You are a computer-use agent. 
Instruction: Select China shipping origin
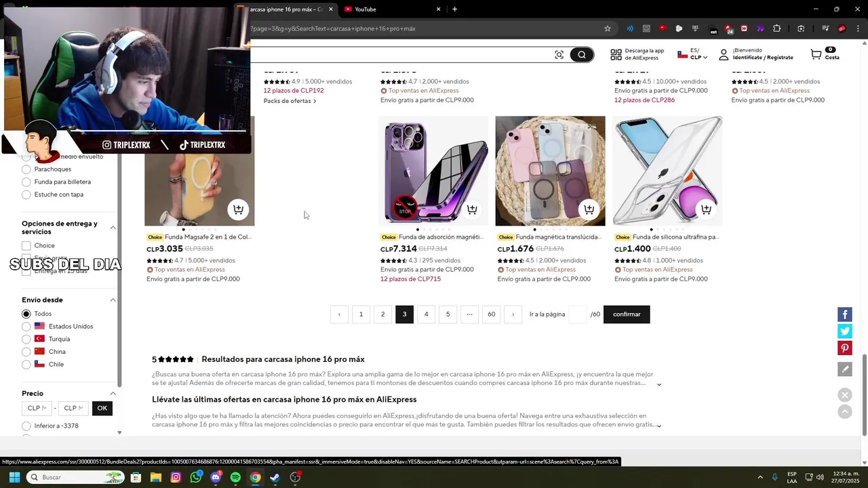[26, 352]
